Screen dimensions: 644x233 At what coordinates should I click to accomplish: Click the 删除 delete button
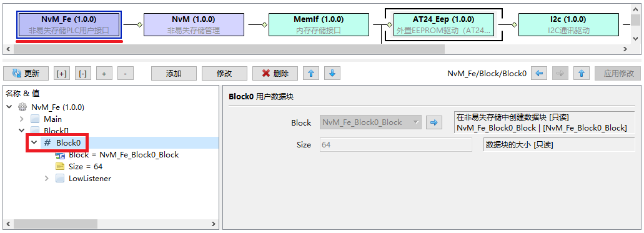click(275, 74)
